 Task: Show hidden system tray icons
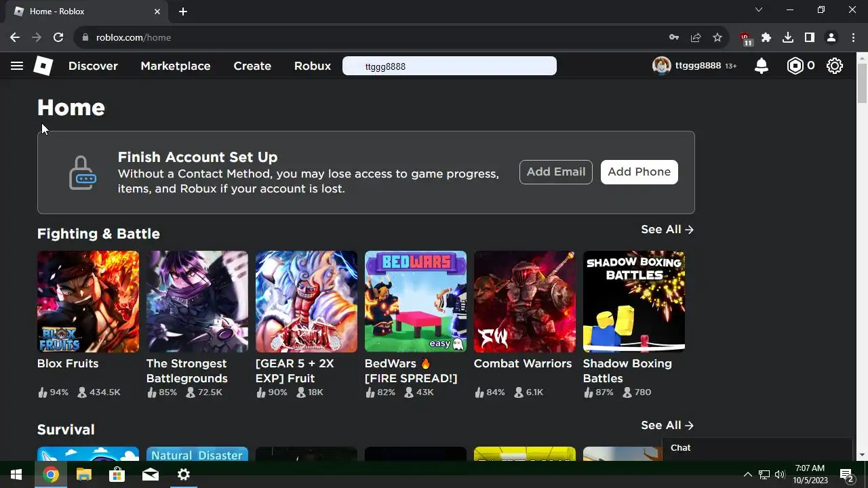748,474
